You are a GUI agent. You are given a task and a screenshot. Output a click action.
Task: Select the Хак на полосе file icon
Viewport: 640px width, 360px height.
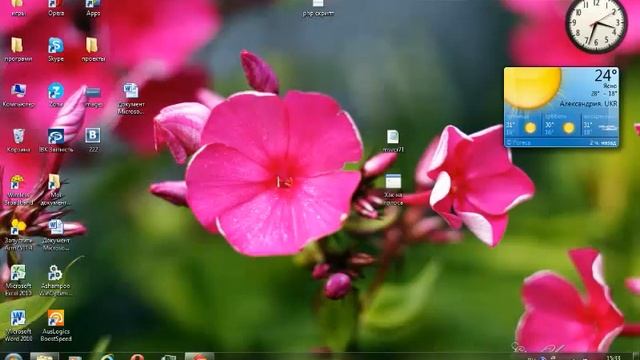(393, 189)
